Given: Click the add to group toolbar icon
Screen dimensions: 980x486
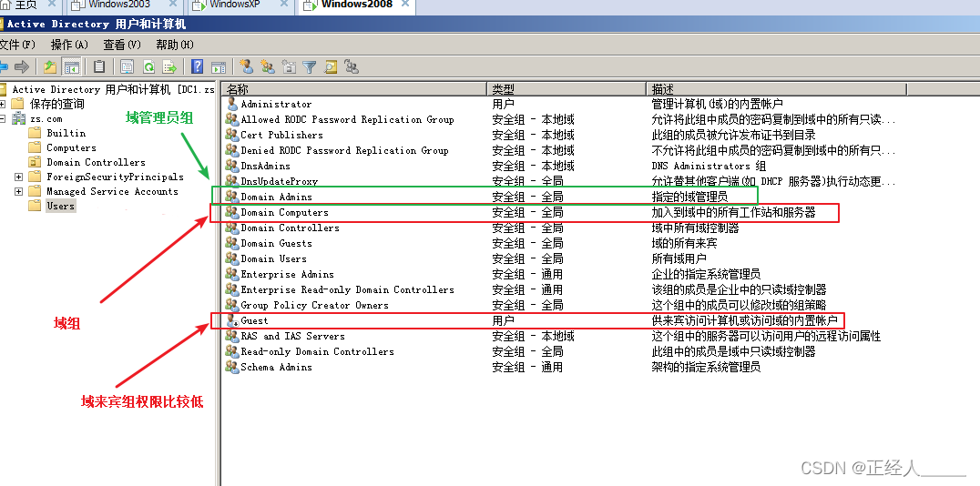Looking at the screenshot, I should pyautogui.click(x=352, y=66).
